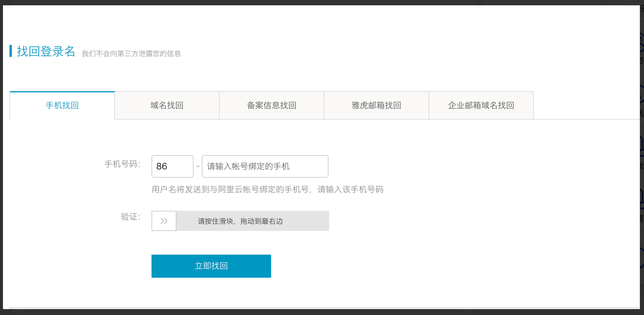Click the double-arrow icon on the verification slider
Image resolution: width=644 pixels, height=315 pixels.
164,221
